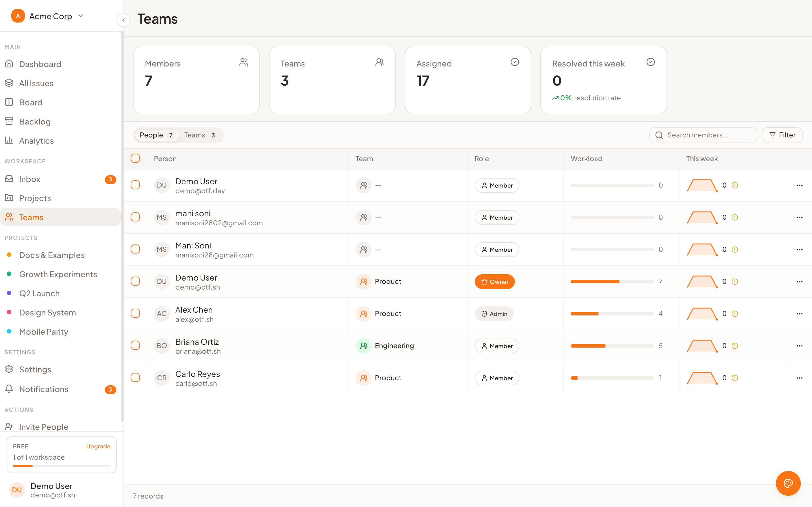
Task: Click the Invite People icon
Action: [9, 426]
